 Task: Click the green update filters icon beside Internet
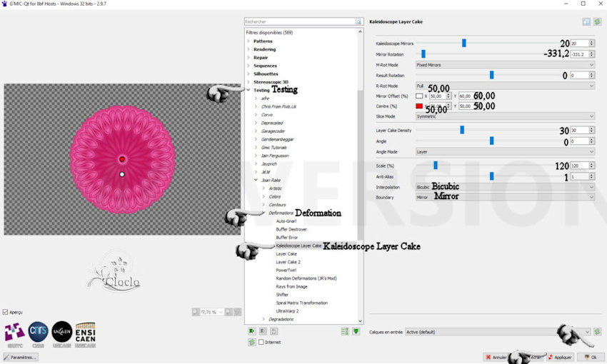coord(252,343)
